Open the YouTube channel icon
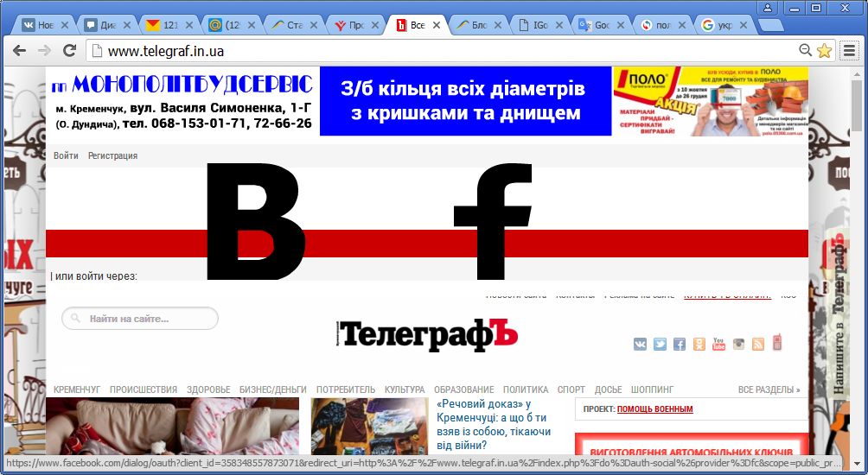Image resolution: width=868 pixels, height=475 pixels. 718,345
